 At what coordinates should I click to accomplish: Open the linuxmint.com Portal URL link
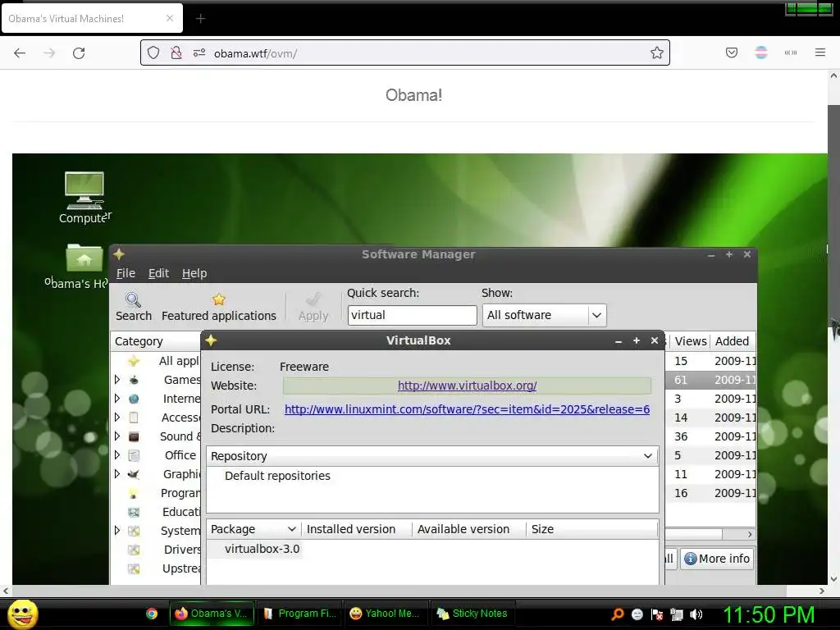point(467,409)
